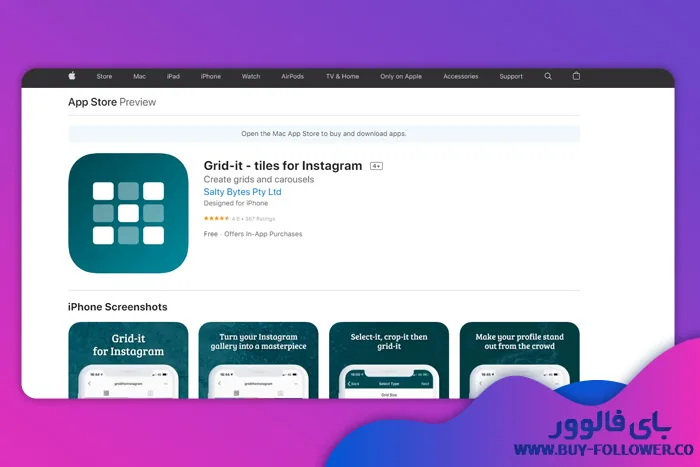
Task: Select the Free Offers In-App Purchases text
Action: 253,234
